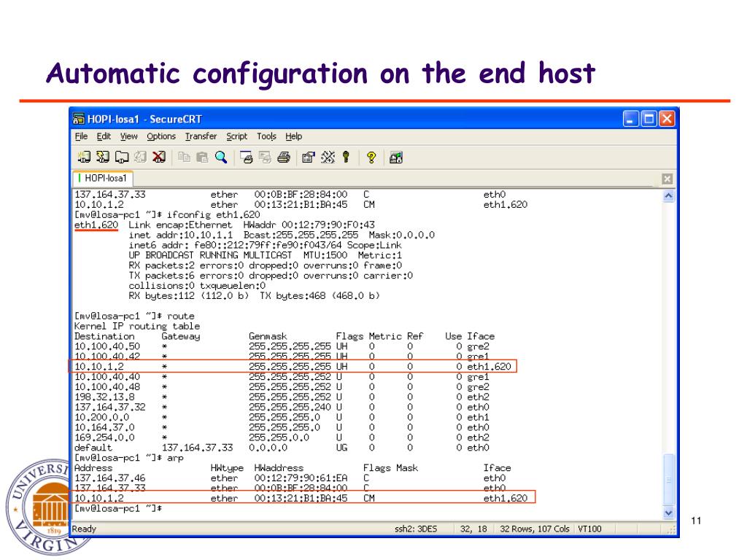Viewport: 747px width, 560px height.
Task: Select the HOPI-losa1 session tab
Action: point(103,178)
